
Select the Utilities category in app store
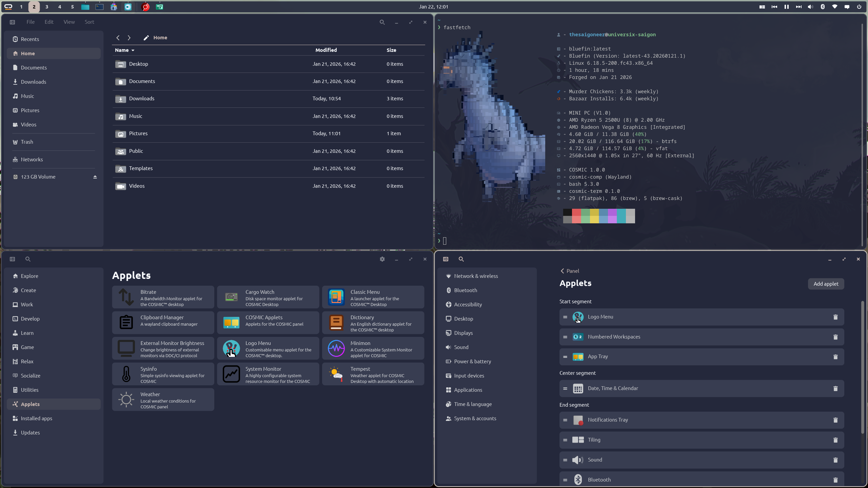click(29, 390)
